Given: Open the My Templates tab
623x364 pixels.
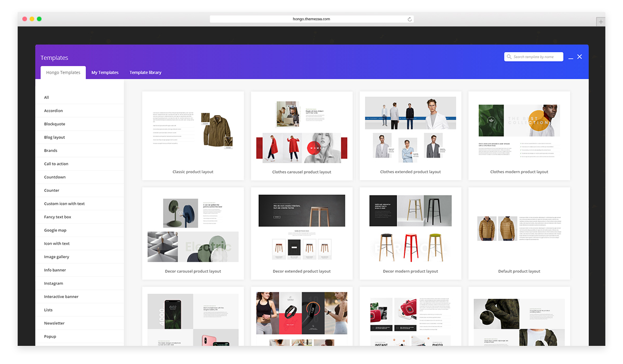Looking at the screenshot, I should (105, 73).
